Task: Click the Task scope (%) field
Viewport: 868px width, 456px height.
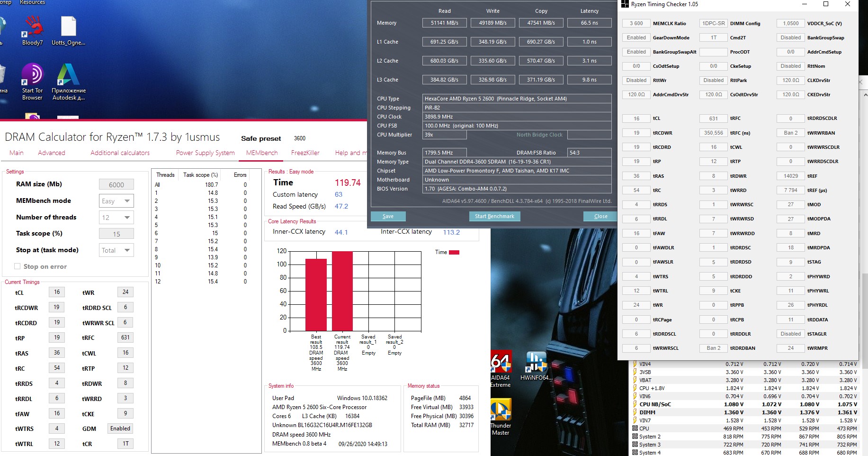Action: 116,234
